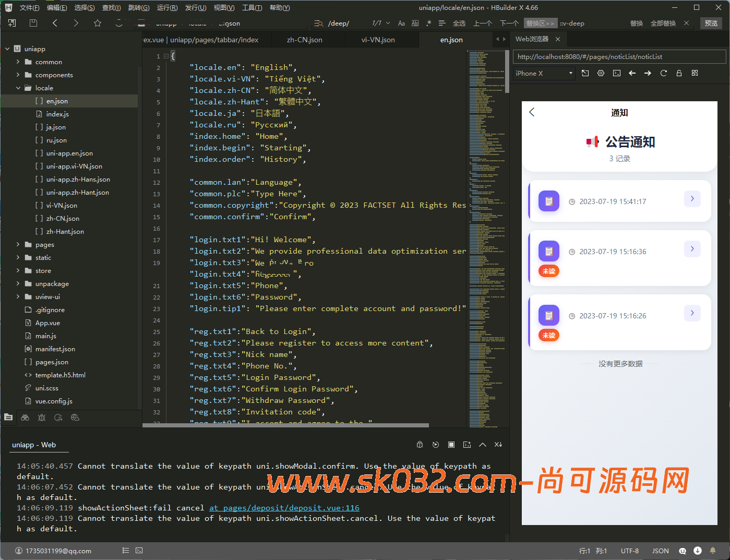Open the 运行 run menu
Screen dimensions: 730x560
point(167,7)
